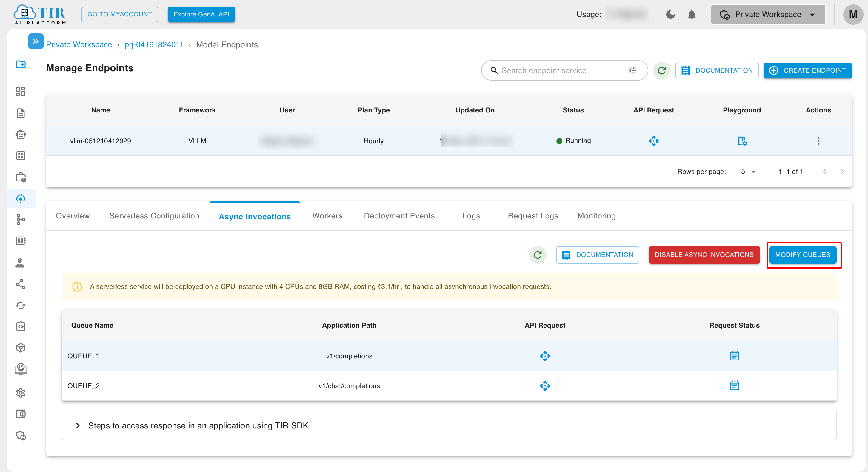Open Playground icon for vllm endpoint
Image resolution: width=868 pixels, height=472 pixels.
point(742,141)
